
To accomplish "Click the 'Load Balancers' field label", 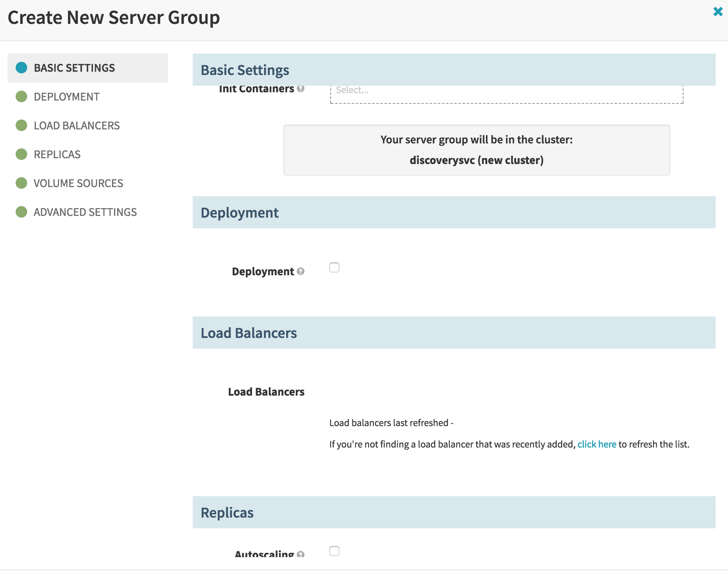I will (x=266, y=392).
